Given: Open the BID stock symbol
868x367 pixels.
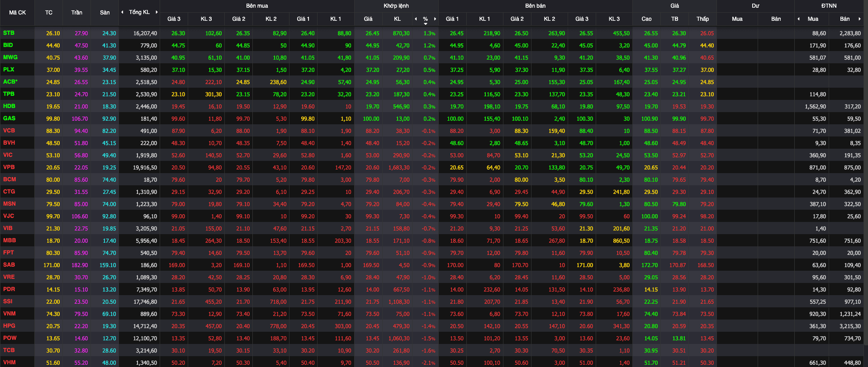Looking at the screenshot, I should point(8,45).
